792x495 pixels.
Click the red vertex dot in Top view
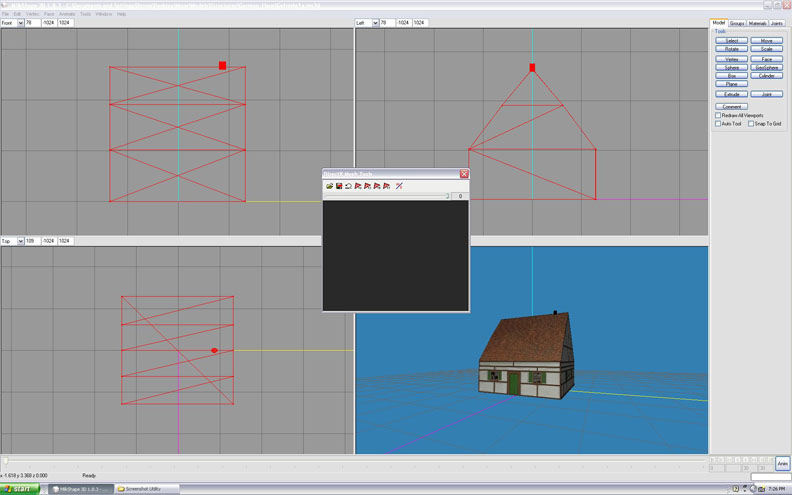[x=214, y=350]
